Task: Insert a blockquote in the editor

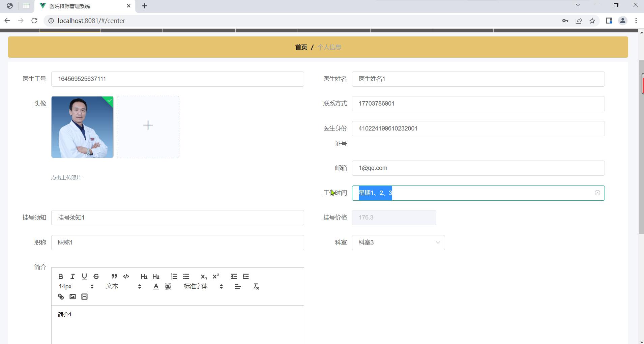Action: coord(114,277)
